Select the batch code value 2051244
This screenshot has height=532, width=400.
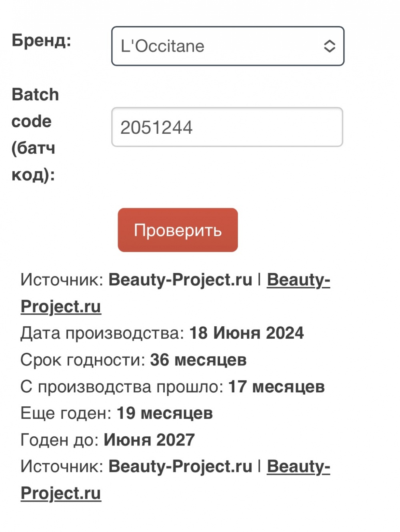156,127
